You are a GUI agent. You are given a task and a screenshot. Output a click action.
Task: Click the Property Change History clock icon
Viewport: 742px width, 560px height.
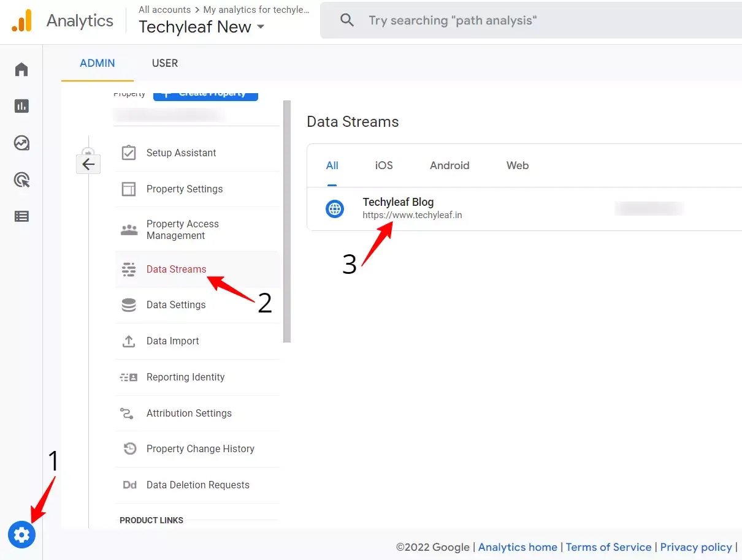click(x=129, y=448)
